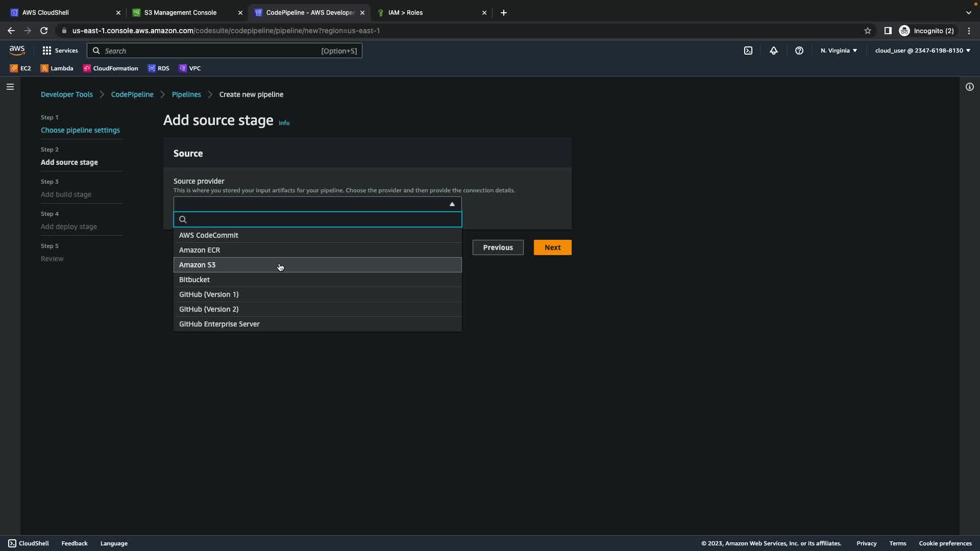The width and height of the screenshot is (980, 551).
Task: Expand the cloud_user account menu
Action: tap(922, 51)
